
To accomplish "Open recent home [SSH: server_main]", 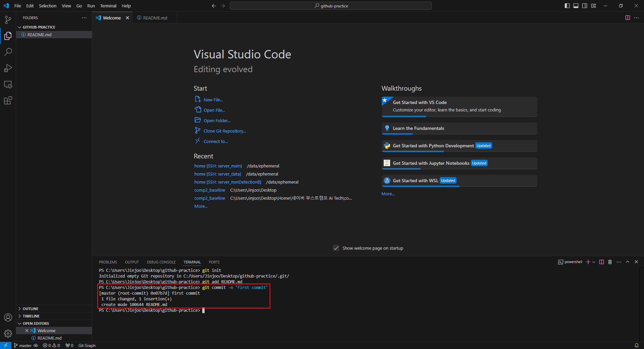I will [x=218, y=166].
